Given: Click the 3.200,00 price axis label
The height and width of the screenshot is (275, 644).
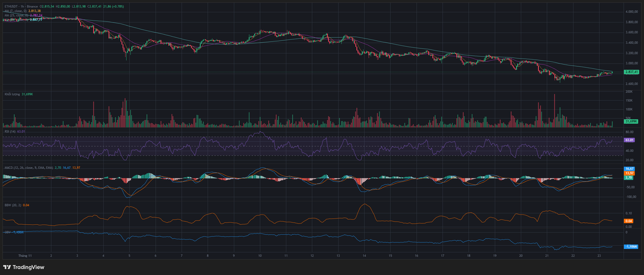Looking at the screenshot, I should [631, 53].
